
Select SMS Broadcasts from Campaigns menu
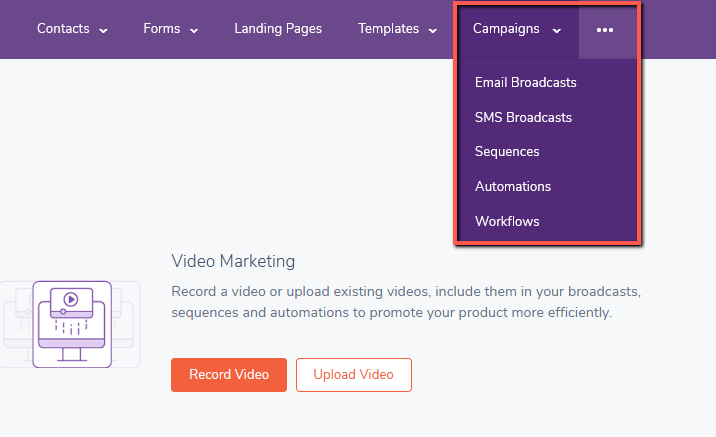[523, 117]
